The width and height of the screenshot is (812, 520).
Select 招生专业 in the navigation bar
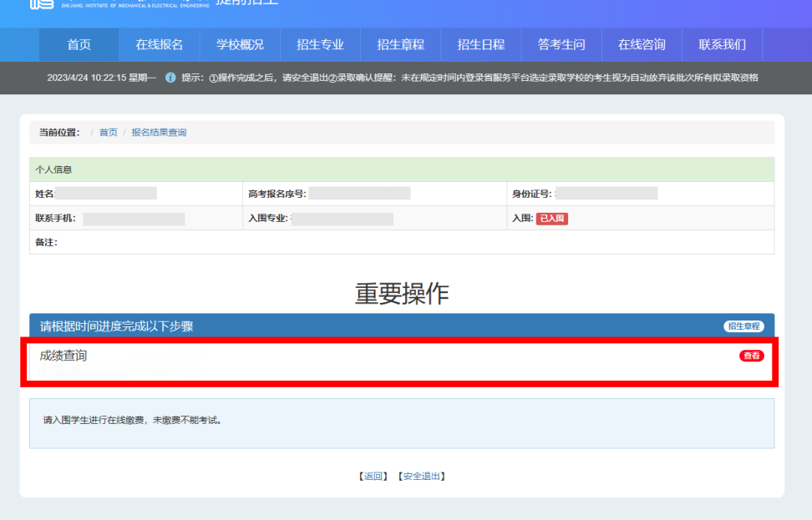(x=320, y=45)
